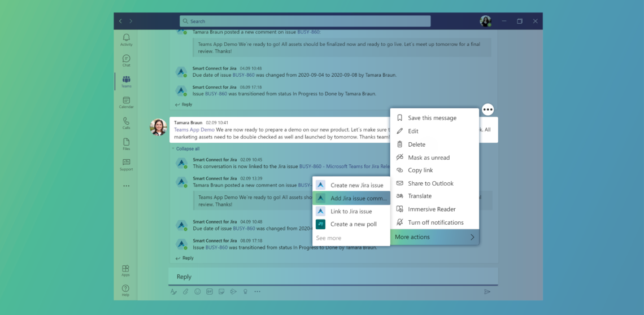Open the Calendar app in sidebar

coord(126,103)
